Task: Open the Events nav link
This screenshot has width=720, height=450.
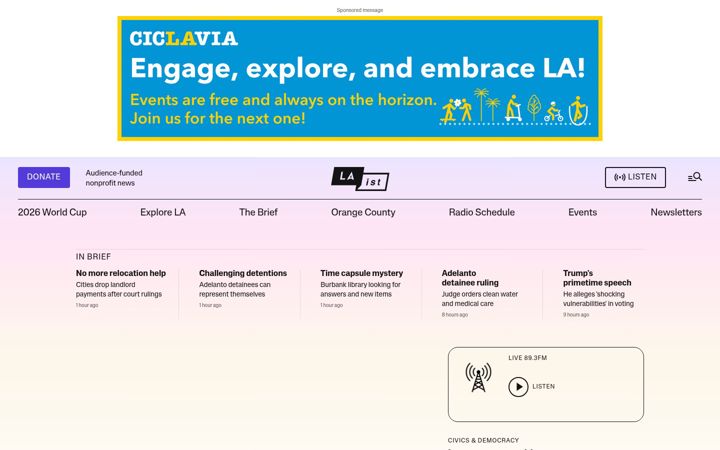Action: (582, 212)
